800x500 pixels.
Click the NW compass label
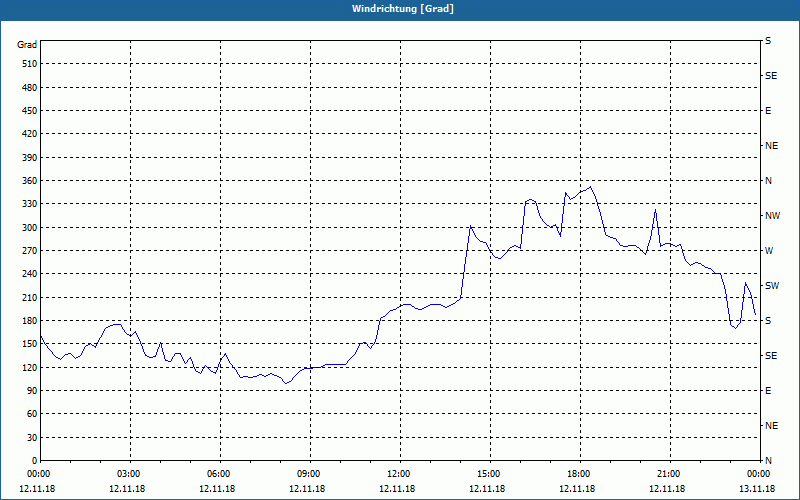pos(772,216)
